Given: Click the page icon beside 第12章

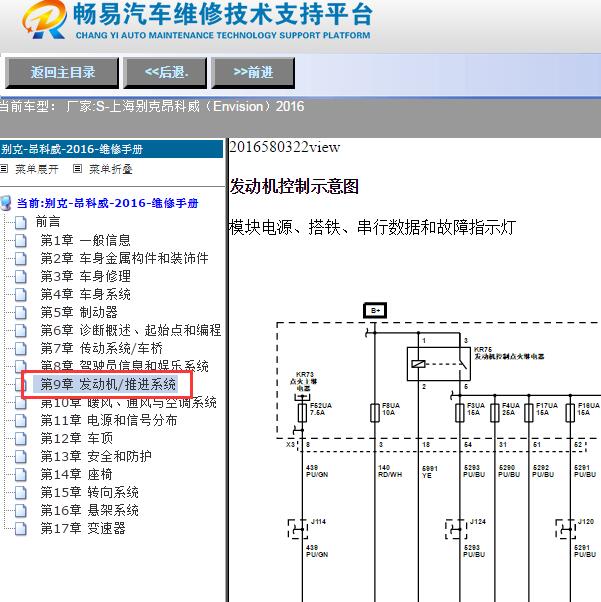Looking at the screenshot, I should pyautogui.click(x=21, y=439).
